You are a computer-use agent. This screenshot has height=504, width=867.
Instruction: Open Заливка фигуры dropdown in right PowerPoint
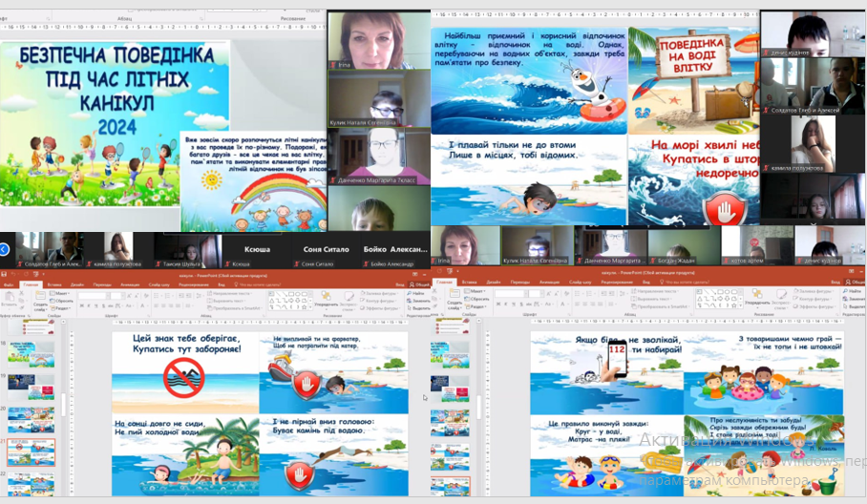815,291
